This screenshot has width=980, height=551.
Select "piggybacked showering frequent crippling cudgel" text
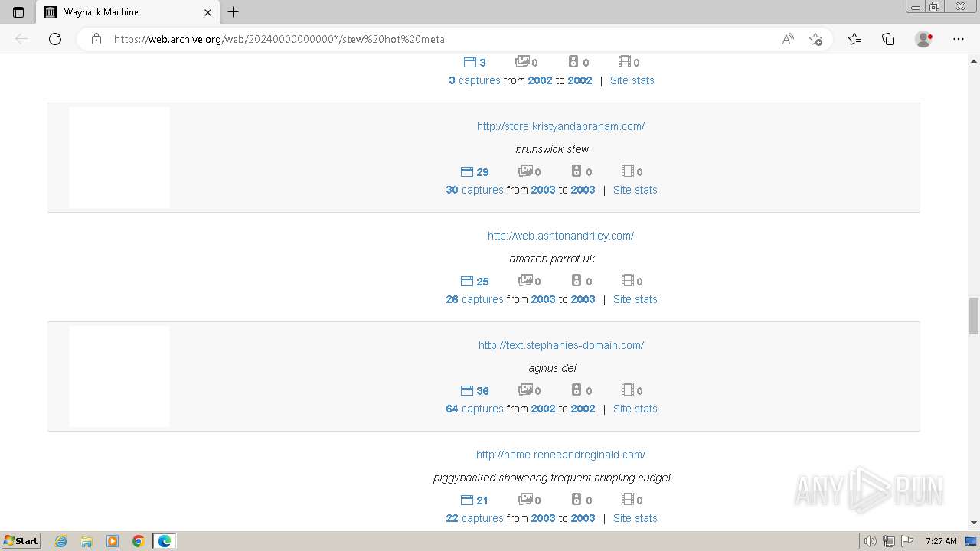(x=552, y=478)
